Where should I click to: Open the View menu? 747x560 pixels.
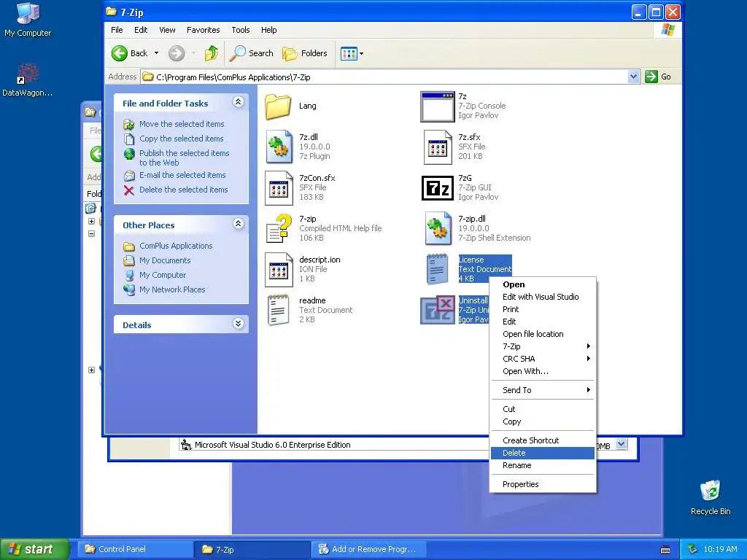point(167,30)
